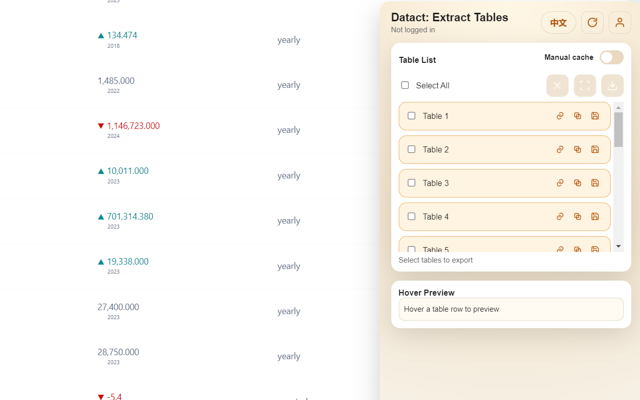Click the copy icon for Table 3
The height and width of the screenshot is (400, 640).
pyautogui.click(x=578, y=183)
